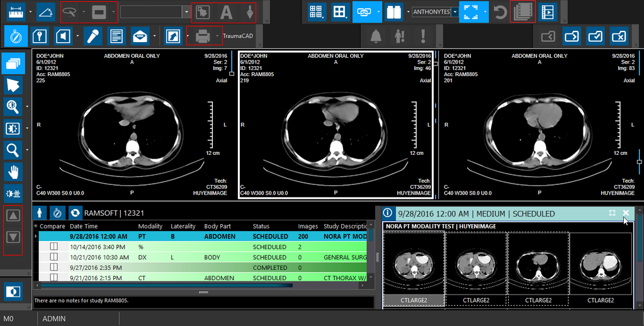Check Compare box for 10/14/2016 study
644x326 pixels.
click(x=54, y=247)
